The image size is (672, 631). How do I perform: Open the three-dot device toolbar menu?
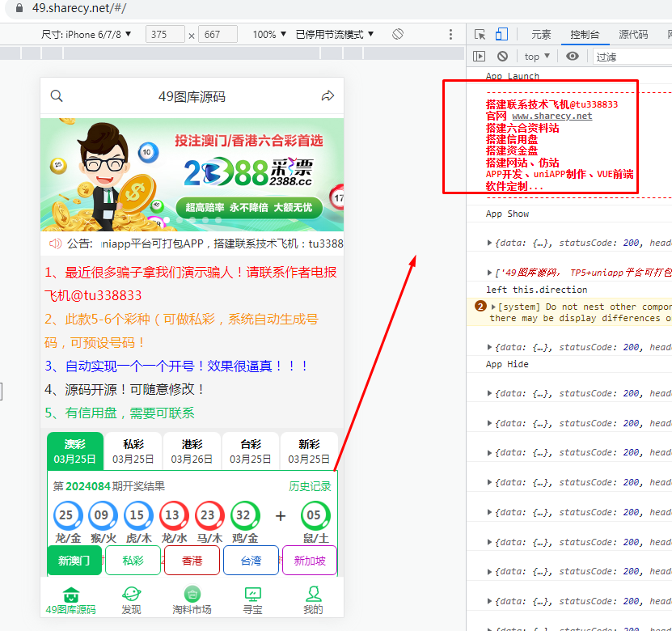(450, 34)
